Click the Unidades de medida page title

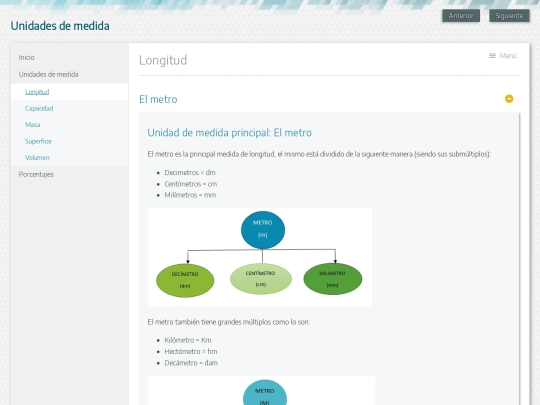click(x=60, y=26)
